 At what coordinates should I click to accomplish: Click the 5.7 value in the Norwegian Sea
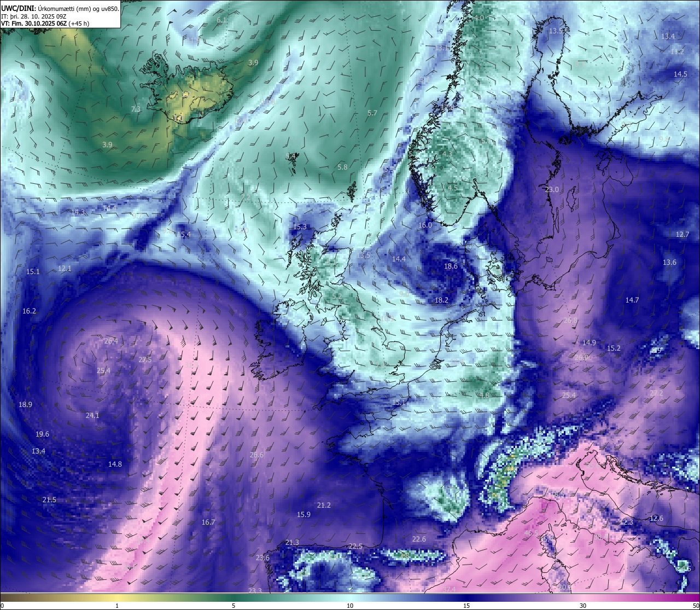pyautogui.click(x=372, y=113)
